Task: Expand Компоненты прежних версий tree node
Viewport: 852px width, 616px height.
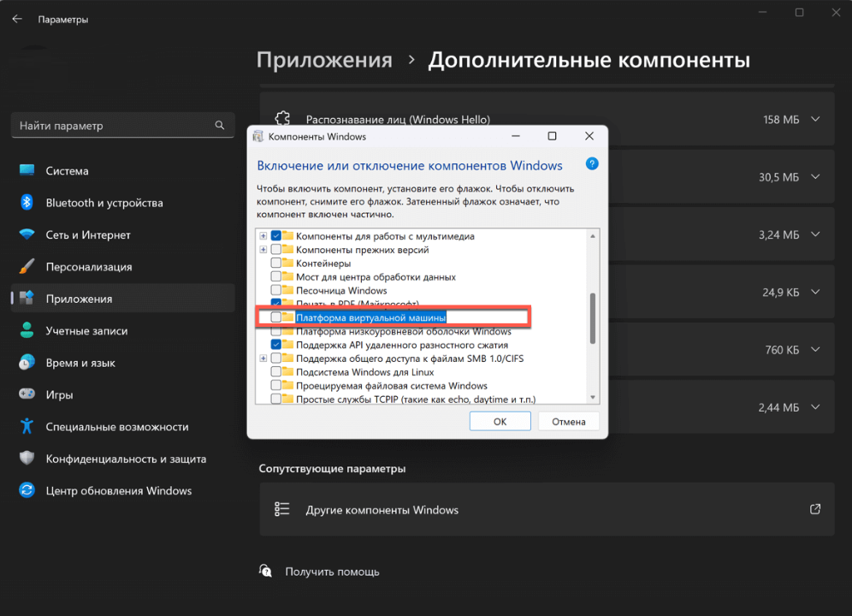Action: point(263,250)
